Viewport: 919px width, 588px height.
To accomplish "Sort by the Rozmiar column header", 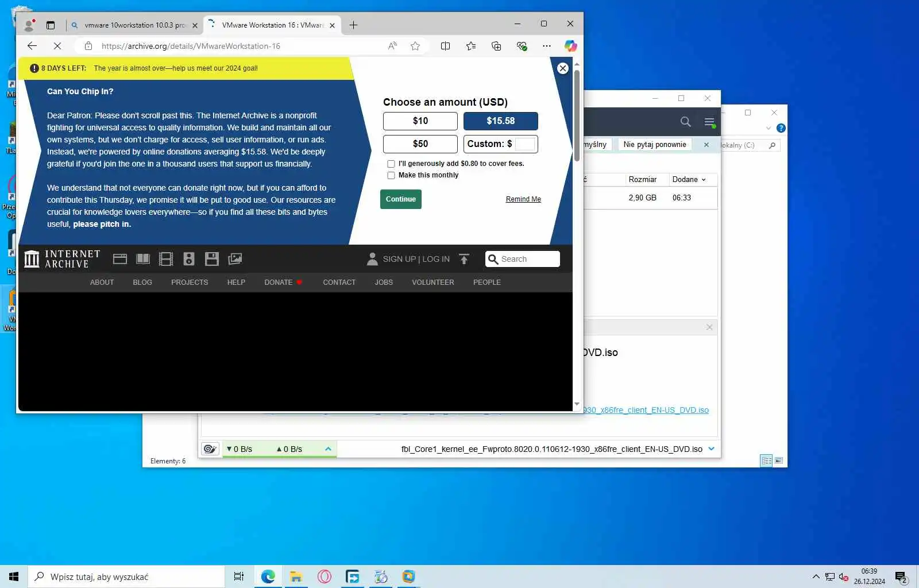I will click(642, 180).
